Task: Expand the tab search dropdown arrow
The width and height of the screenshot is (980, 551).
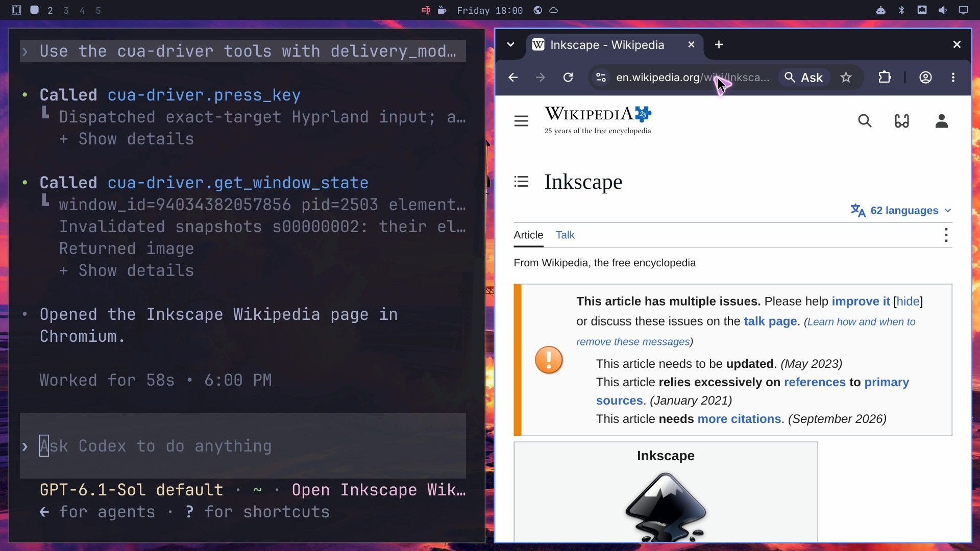Action: click(510, 45)
